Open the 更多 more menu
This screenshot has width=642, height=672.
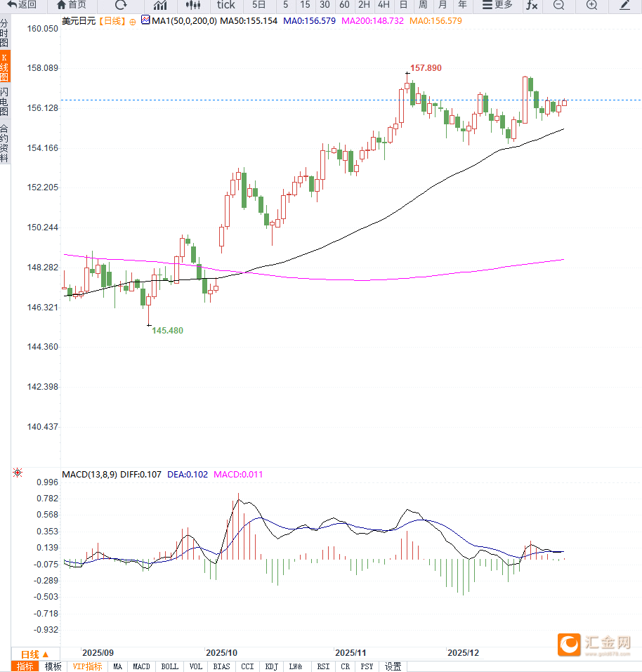[x=497, y=5]
